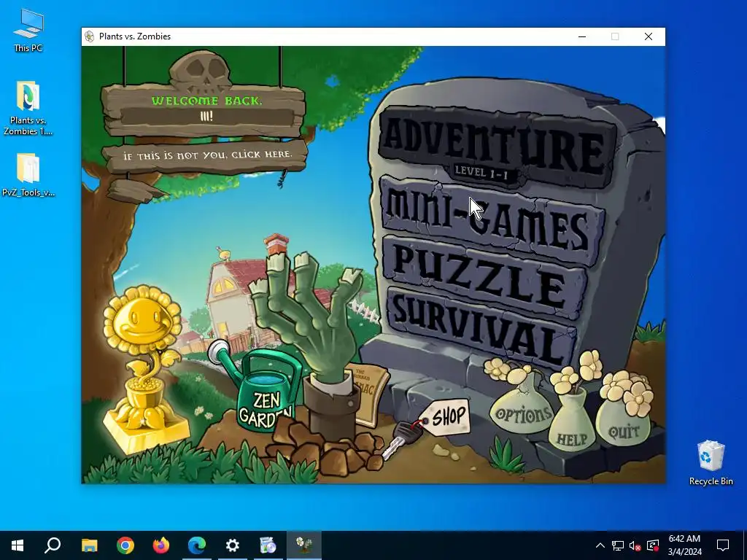747x560 pixels.
Task: Click the system tray icon beside the clock
Action: coord(653,545)
